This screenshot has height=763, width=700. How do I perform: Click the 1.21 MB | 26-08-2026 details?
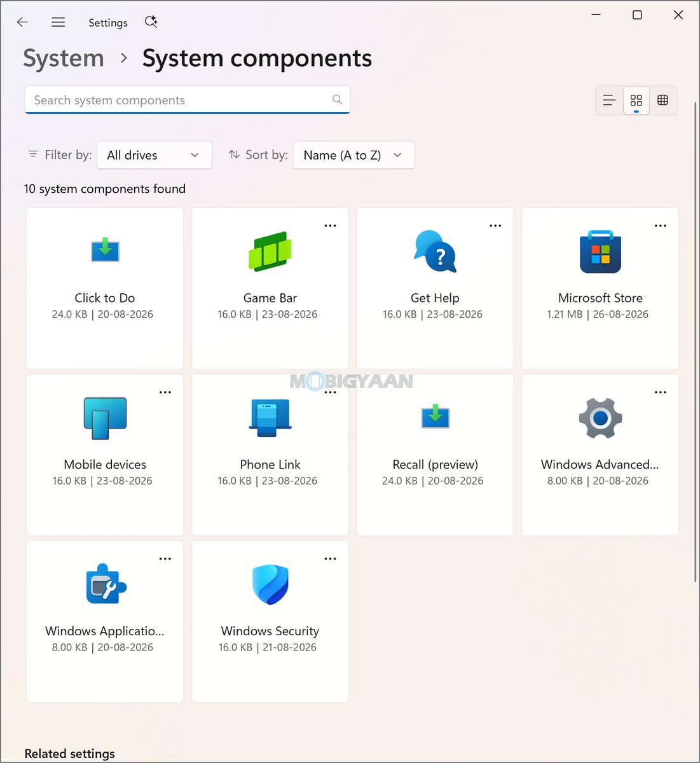tap(598, 314)
